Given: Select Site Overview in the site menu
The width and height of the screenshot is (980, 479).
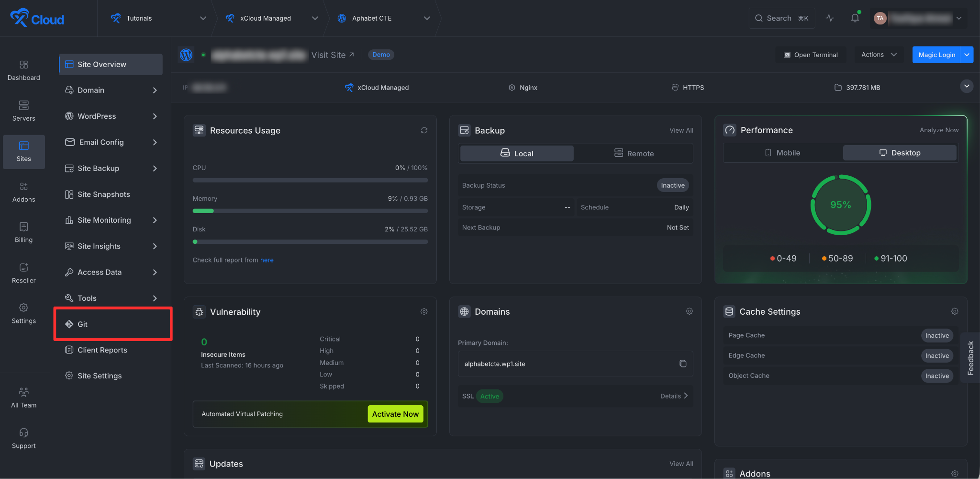Looking at the screenshot, I should tap(111, 64).
